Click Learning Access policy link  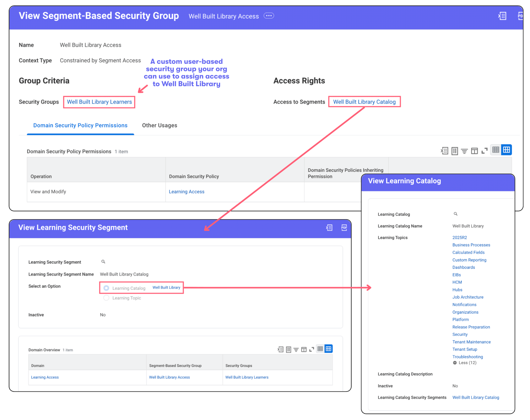coord(187,192)
